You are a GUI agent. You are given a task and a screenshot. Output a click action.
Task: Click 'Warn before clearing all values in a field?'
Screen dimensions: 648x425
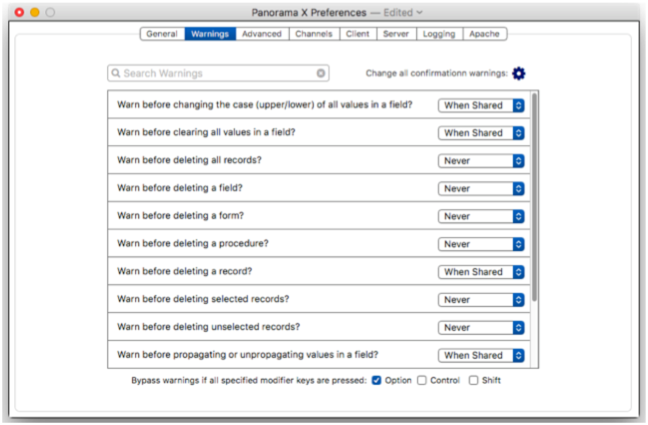[x=206, y=132]
